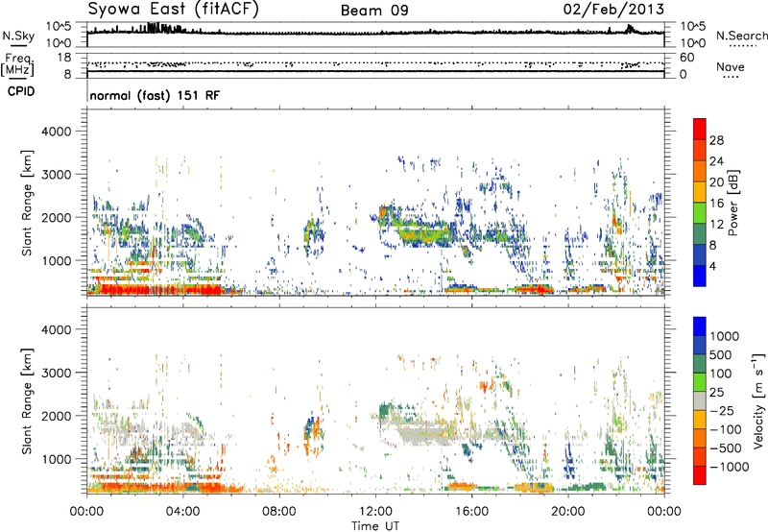Click '3000' tick on the velocity panel

pyautogui.click(x=56, y=373)
